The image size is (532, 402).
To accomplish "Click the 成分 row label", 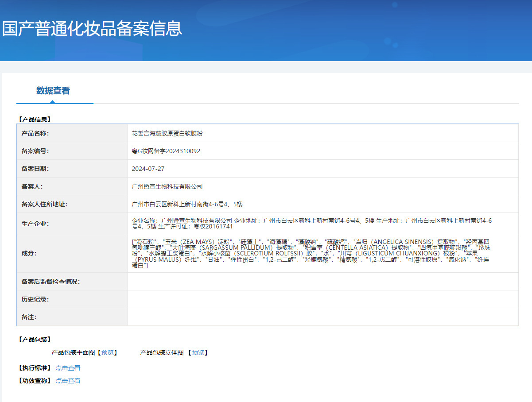I will click(x=29, y=253).
